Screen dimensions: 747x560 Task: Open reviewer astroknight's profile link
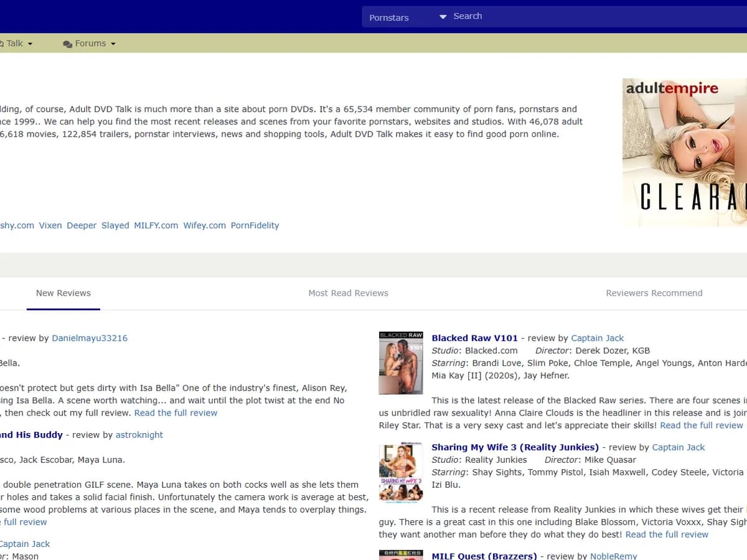[139, 435]
